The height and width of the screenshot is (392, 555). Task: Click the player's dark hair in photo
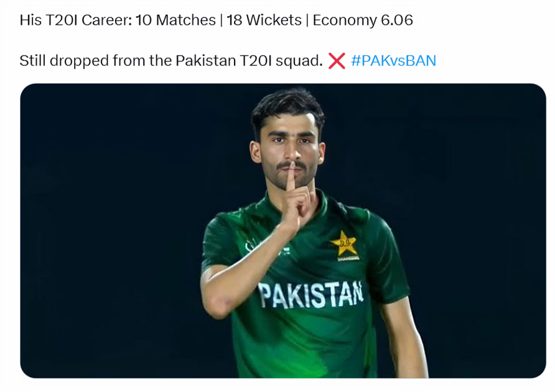click(x=287, y=108)
